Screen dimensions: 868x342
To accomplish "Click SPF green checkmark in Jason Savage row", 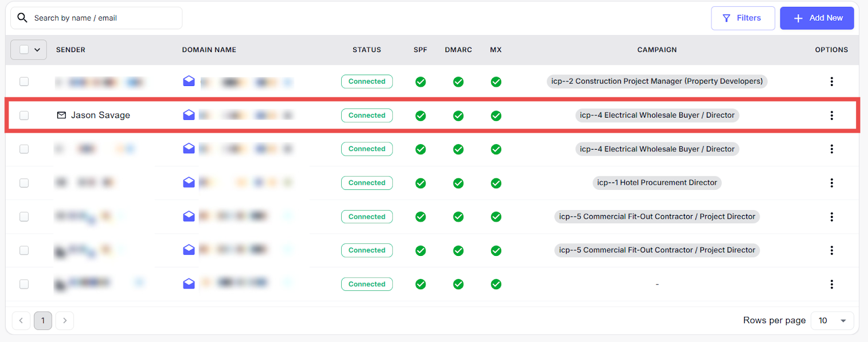I will point(420,115).
